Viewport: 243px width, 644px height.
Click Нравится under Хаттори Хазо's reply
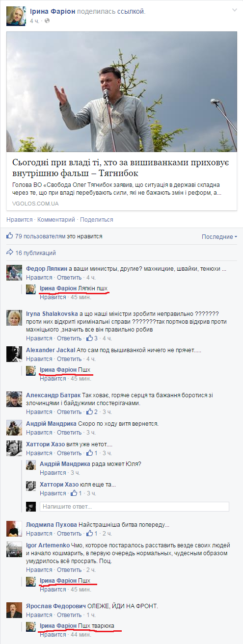tap(53, 493)
